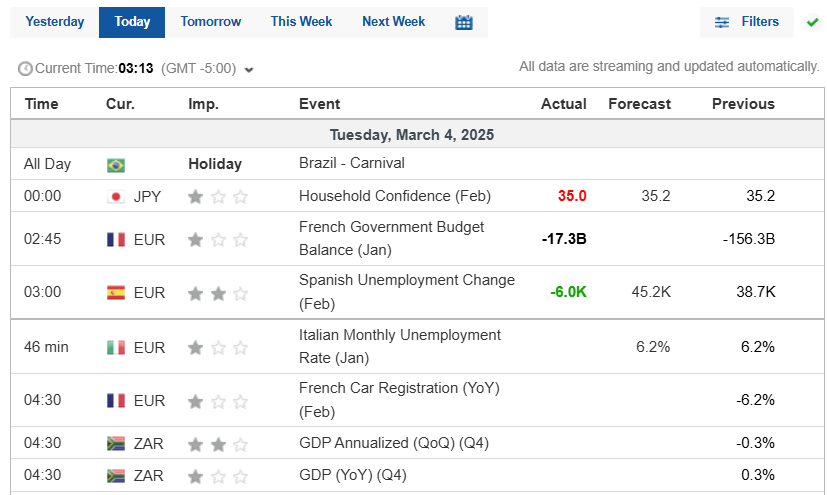This screenshot has height=495, width=827.
Task: Click importance stars for Spanish Unemployment Change
Action: click(218, 293)
